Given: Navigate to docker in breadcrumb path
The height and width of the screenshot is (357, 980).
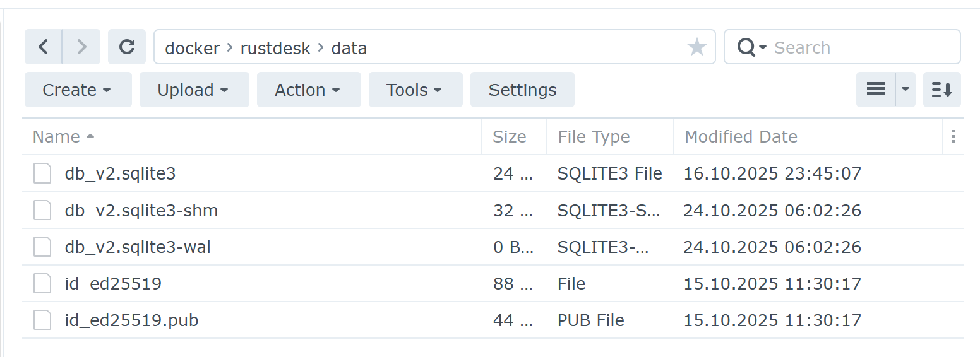Looking at the screenshot, I should pos(192,48).
